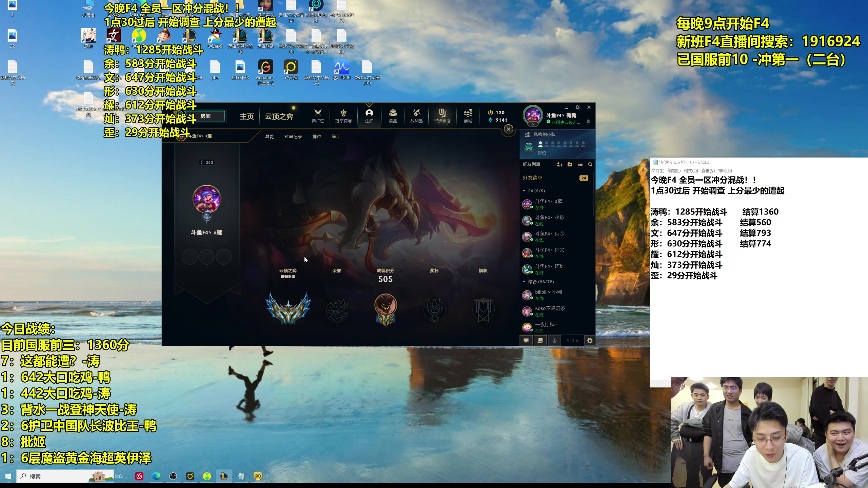Open the 格式(O) menu in Notepad
This screenshot has width=868, height=488.
[x=691, y=170]
